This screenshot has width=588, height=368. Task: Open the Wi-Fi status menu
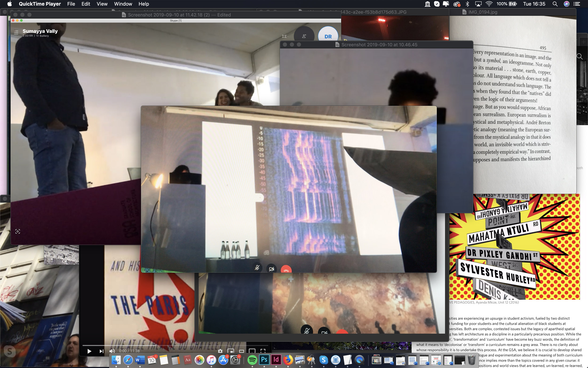(x=489, y=4)
